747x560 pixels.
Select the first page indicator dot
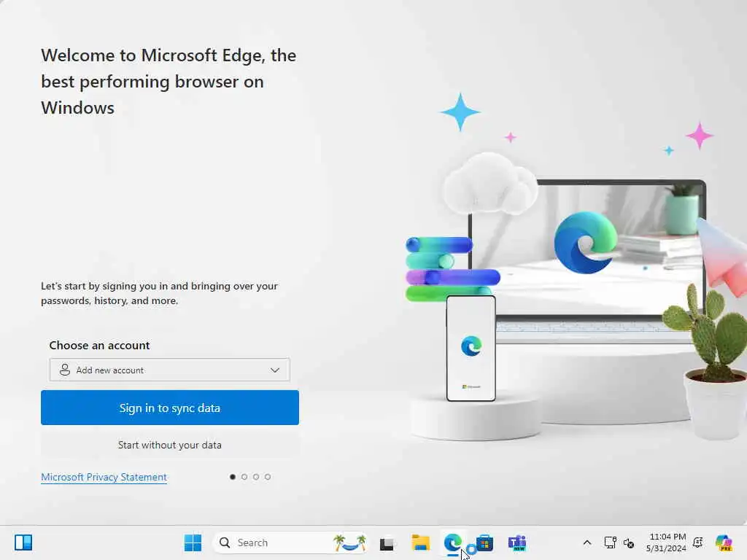pyautogui.click(x=233, y=477)
